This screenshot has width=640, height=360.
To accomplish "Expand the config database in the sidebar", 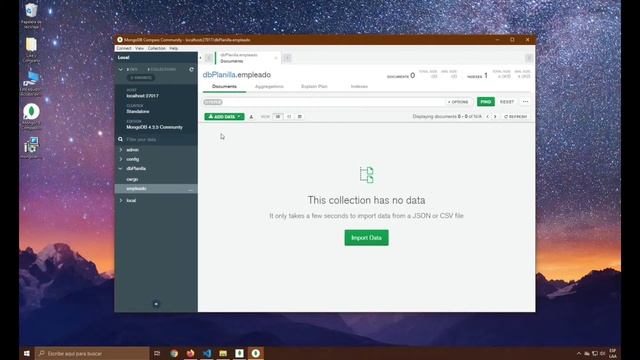I will (121, 159).
